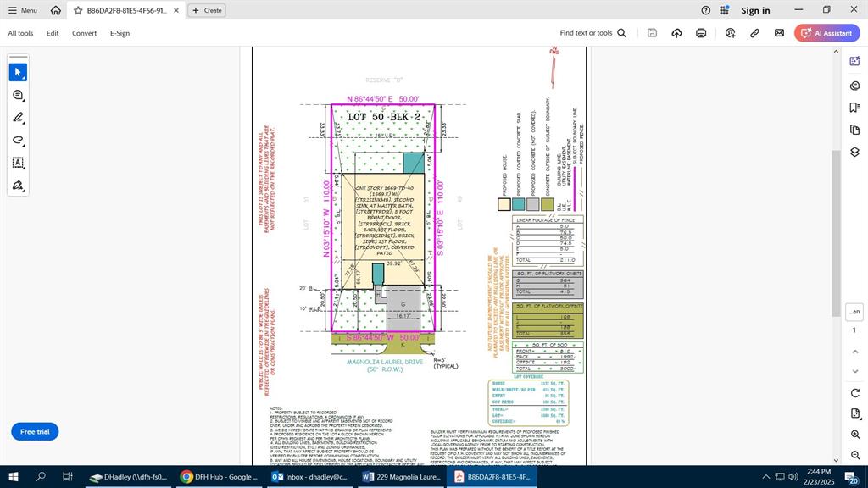Switch to Outlook Inbox window
The height and width of the screenshot is (488, 868).
tap(309, 476)
